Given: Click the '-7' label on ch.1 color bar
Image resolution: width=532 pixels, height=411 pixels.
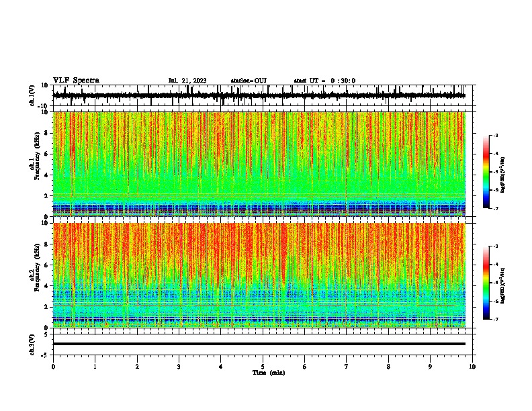Looking at the screenshot, I should click(496, 208).
